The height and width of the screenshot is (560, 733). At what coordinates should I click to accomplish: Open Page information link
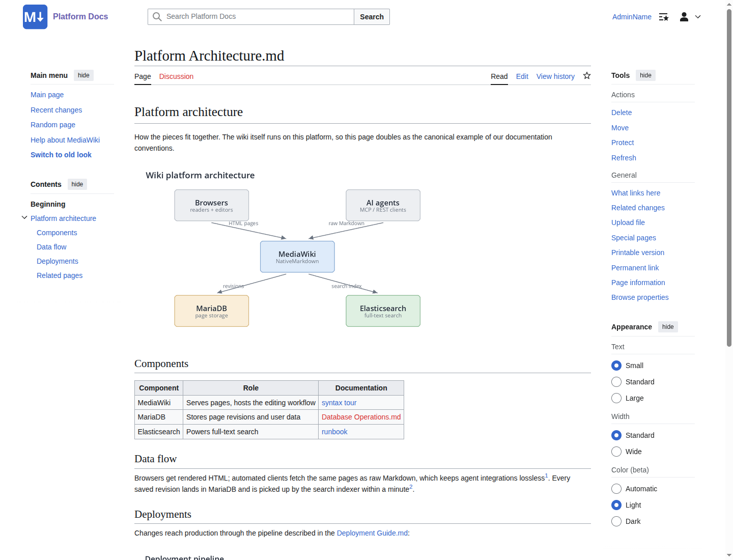click(638, 283)
